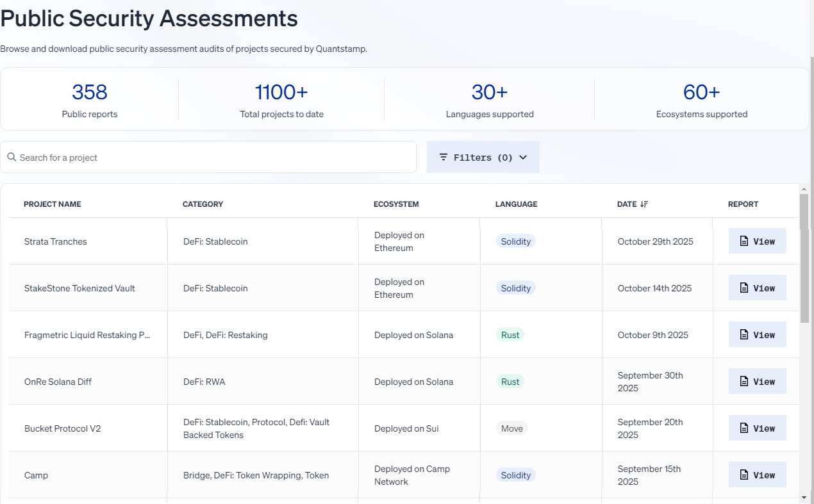
Task: Click document icon in Bucket Protocol V2 row
Action: 744,428
